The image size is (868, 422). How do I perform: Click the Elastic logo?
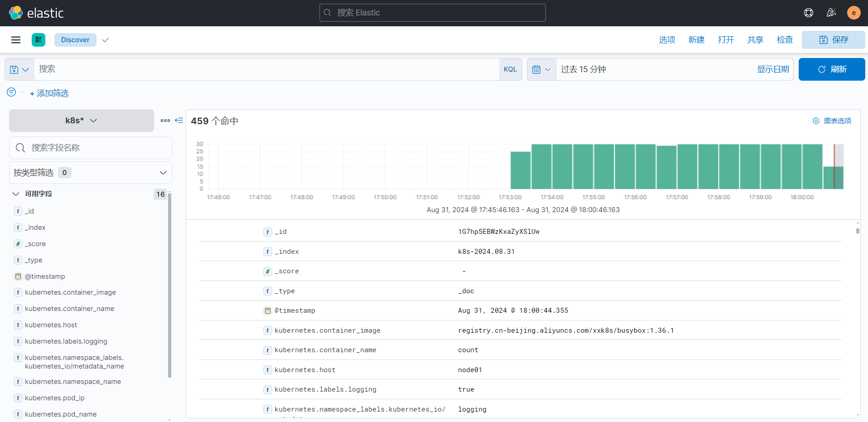point(36,13)
